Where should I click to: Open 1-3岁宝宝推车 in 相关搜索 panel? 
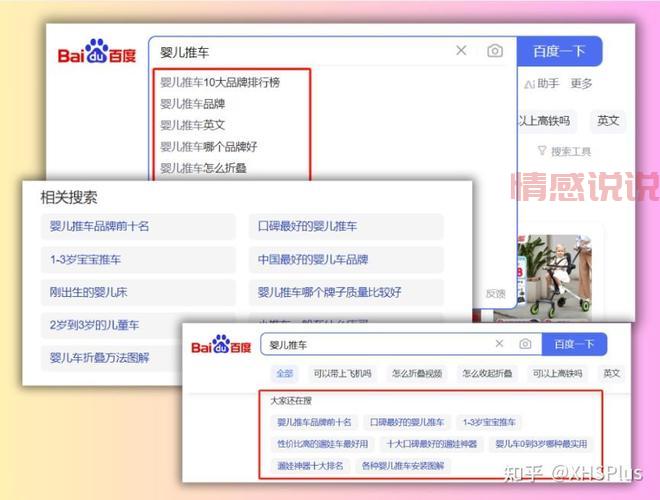click(138, 259)
